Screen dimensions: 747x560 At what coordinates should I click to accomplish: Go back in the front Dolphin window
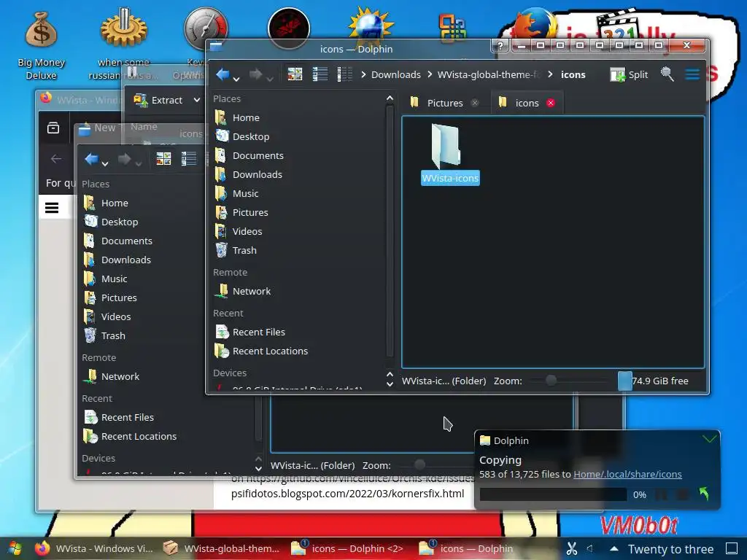pos(222,74)
